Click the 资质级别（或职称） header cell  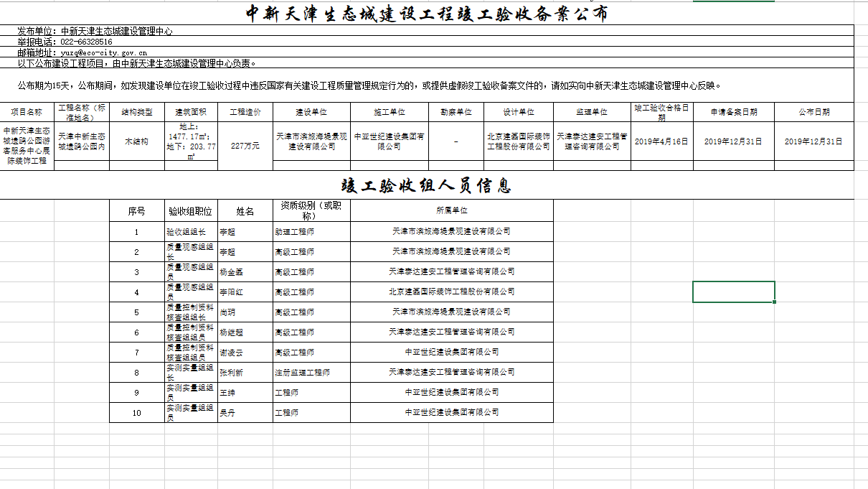pos(311,211)
